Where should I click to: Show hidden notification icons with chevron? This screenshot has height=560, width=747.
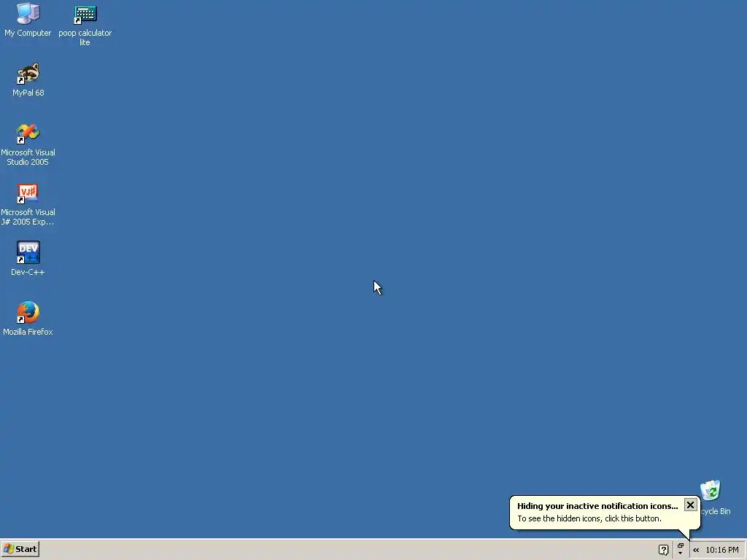tap(696, 550)
